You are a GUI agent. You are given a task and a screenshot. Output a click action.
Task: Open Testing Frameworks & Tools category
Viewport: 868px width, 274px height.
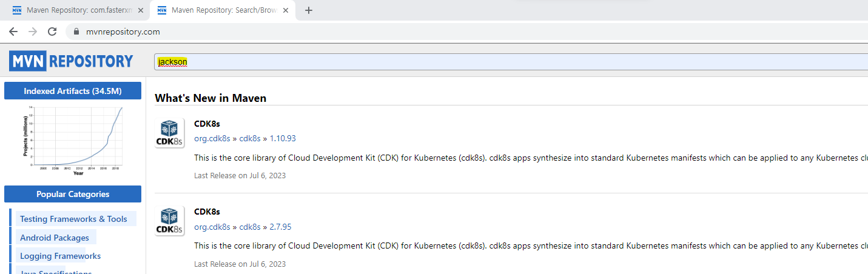[x=73, y=219]
